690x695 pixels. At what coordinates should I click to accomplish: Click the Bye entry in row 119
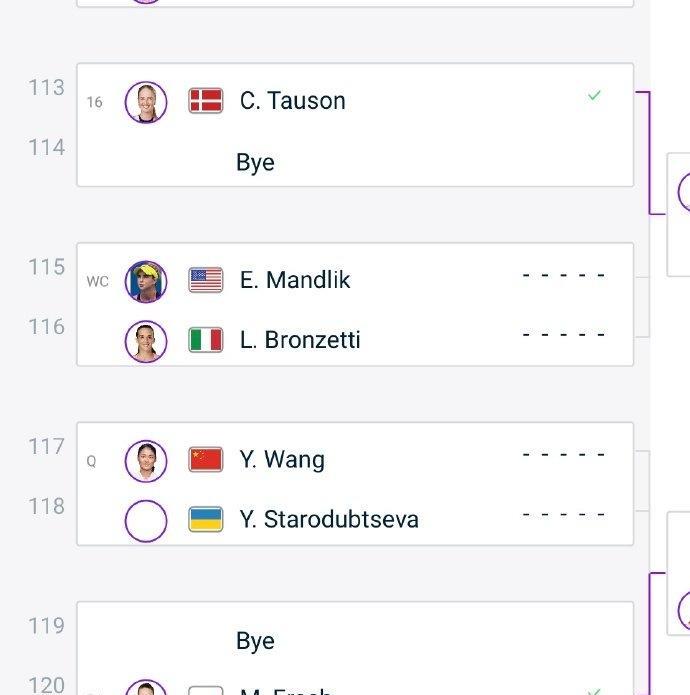pyautogui.click(x=255, y=641)
